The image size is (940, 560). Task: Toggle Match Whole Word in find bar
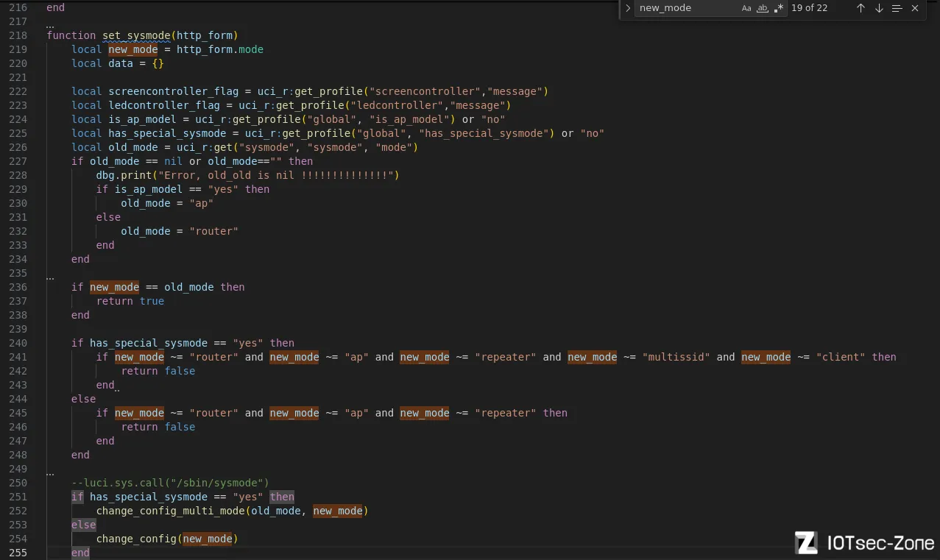click(x=763, y=8)
